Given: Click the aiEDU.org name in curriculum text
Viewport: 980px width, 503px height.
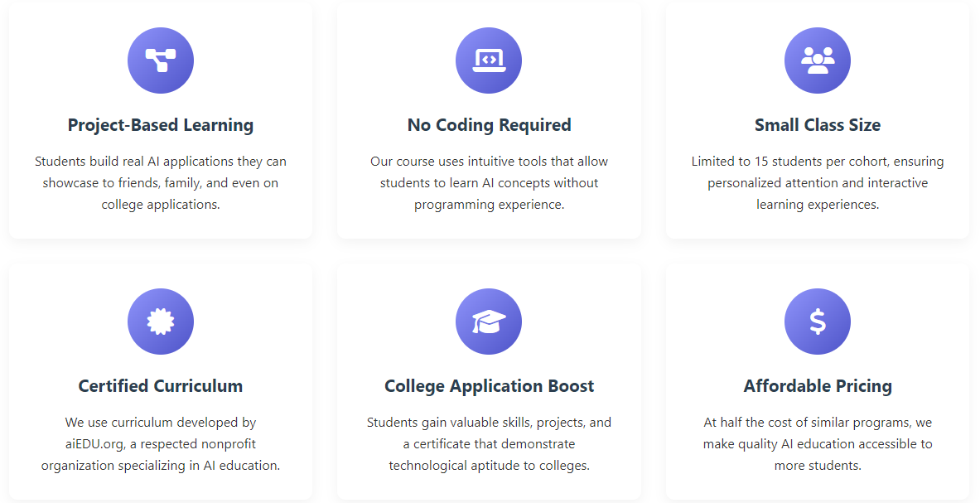Looking at the screenshot, I should point(94,444).
